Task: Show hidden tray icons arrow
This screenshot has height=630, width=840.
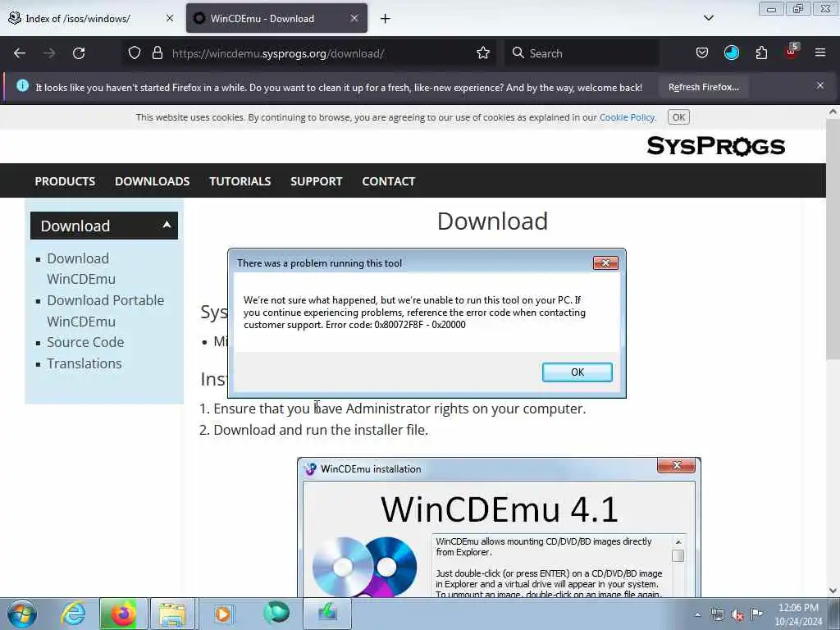Action: [697, 615]
